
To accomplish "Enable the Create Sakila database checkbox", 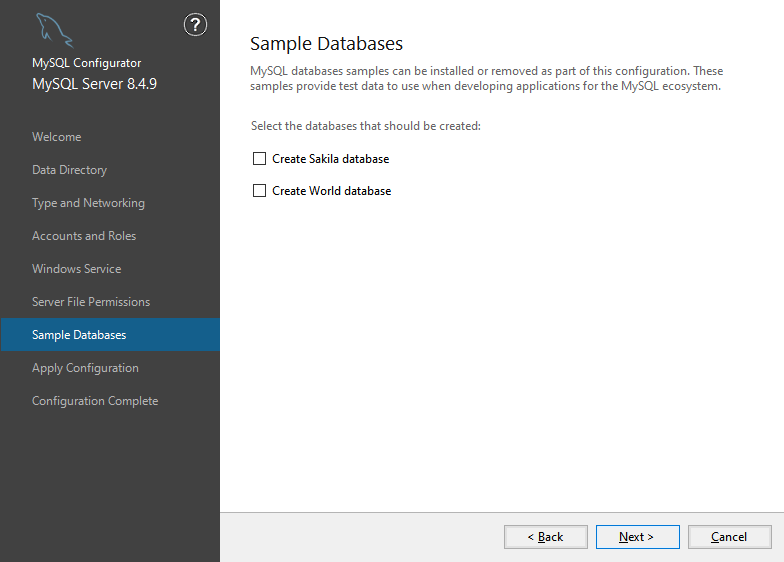I will pos(260,159).
